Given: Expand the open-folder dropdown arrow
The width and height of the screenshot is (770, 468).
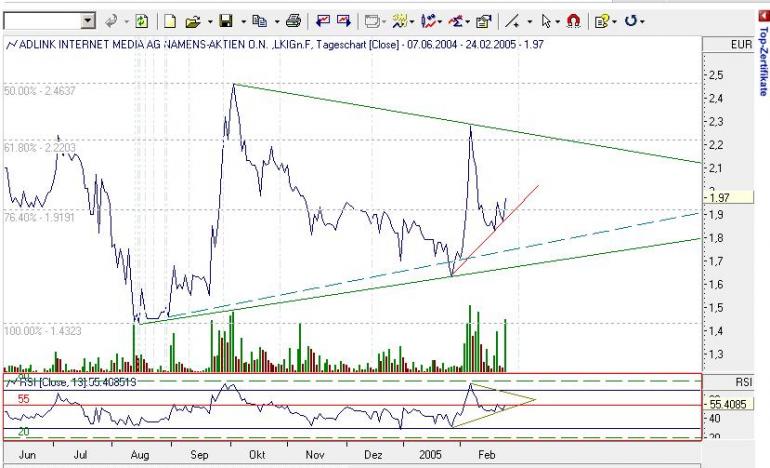Looking at the screenshot, I should click(x=210, y=22).
